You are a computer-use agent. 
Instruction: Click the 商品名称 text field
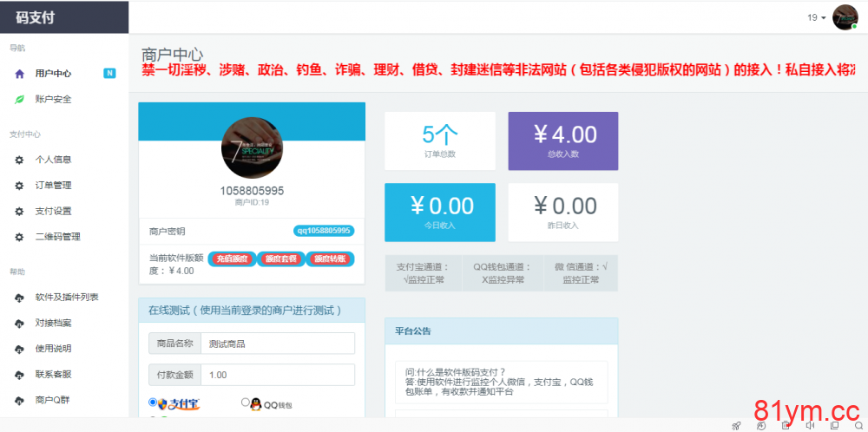coord(278,344)
